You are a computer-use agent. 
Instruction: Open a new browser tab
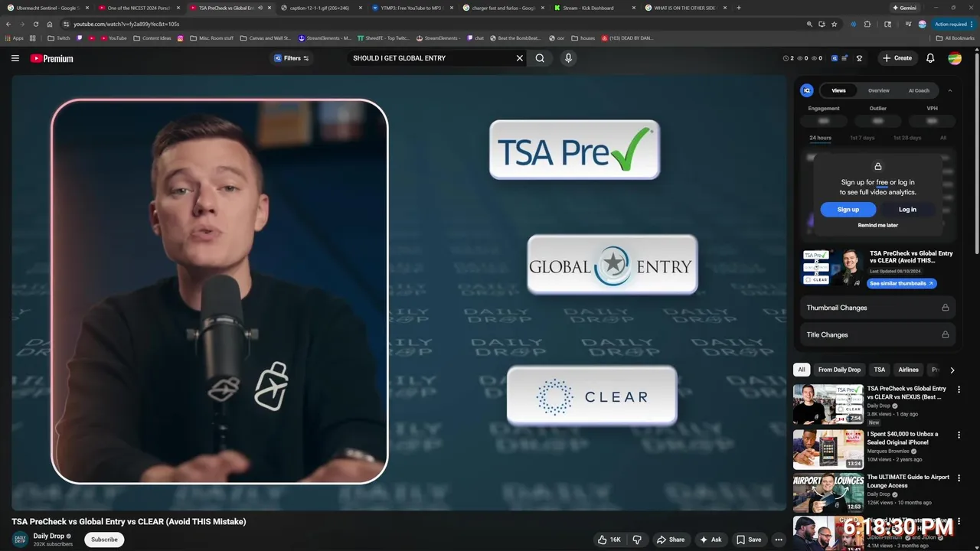738,8
